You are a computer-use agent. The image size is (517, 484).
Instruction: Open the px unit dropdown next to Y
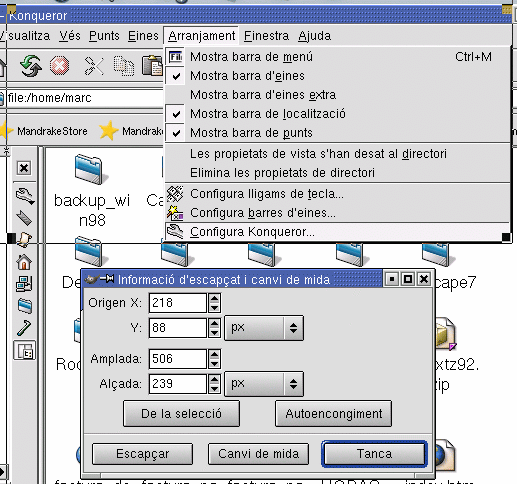(x=264, y=328)
